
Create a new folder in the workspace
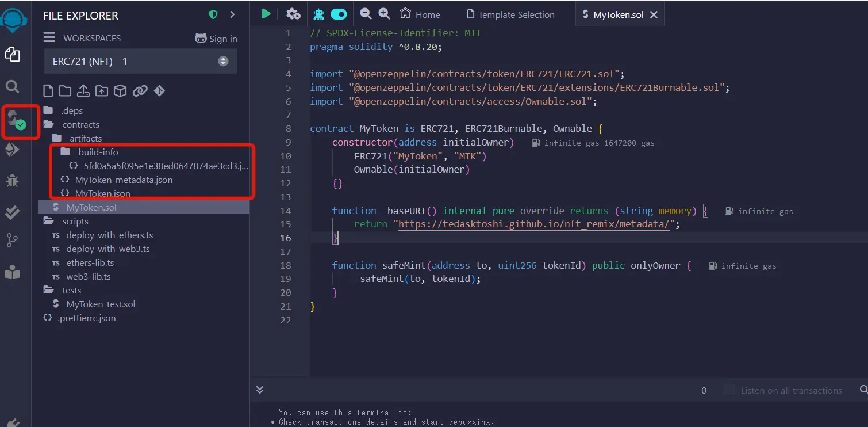[x=65, y=91]
